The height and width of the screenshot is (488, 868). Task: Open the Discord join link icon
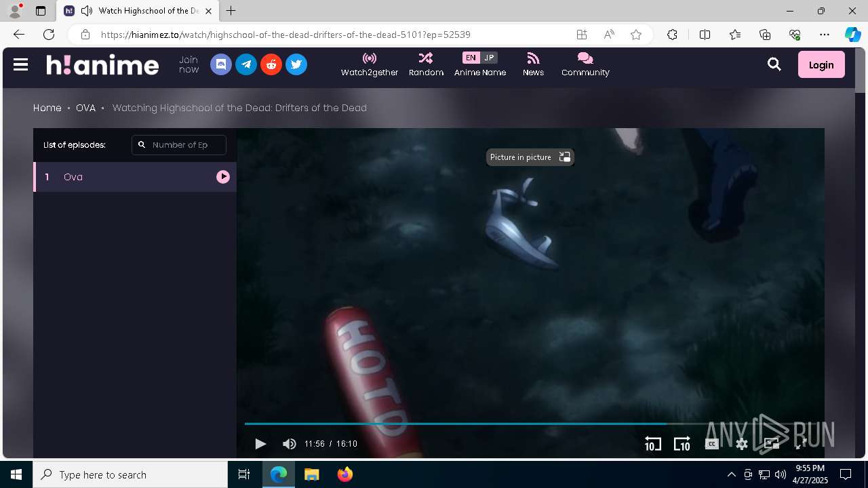tap(221, 64)
